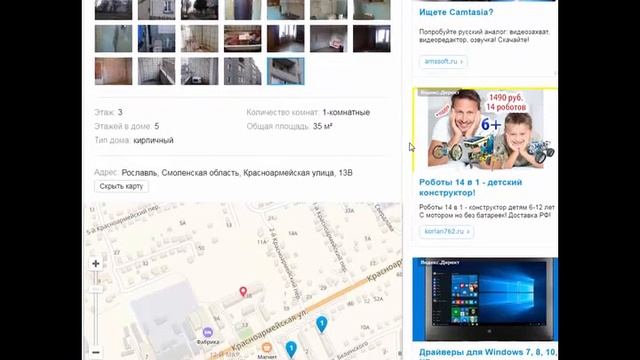Screen dimensions: 640x360
Task: Open last thumbnail in top photo row
Action: coord(372,10)
